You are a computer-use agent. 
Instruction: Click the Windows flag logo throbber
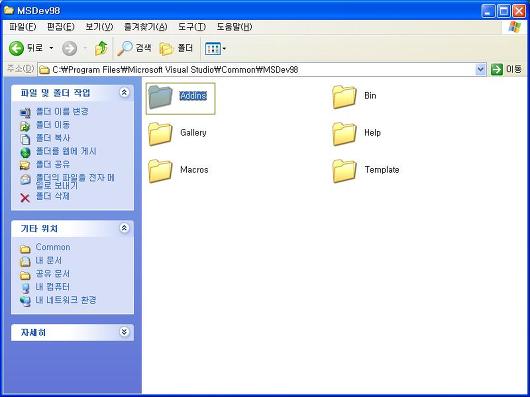[514, 27]
